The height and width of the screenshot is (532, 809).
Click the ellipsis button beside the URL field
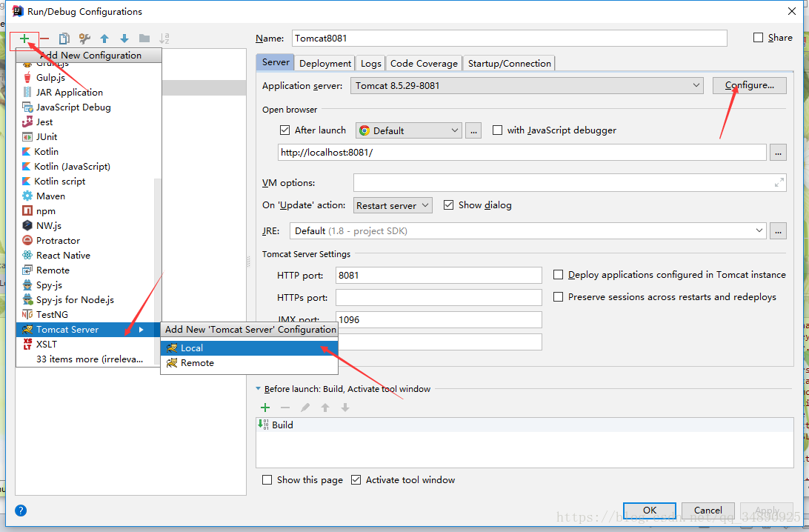778,153
